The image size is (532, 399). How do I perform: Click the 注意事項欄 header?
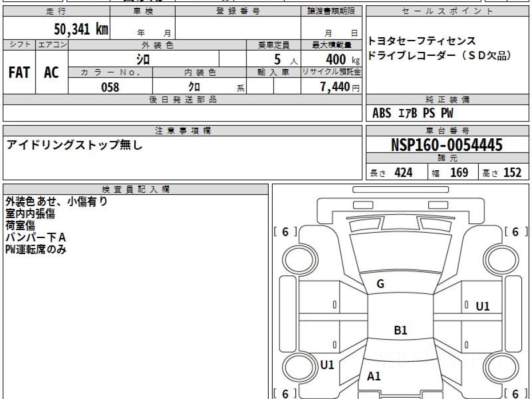(182, 131)
